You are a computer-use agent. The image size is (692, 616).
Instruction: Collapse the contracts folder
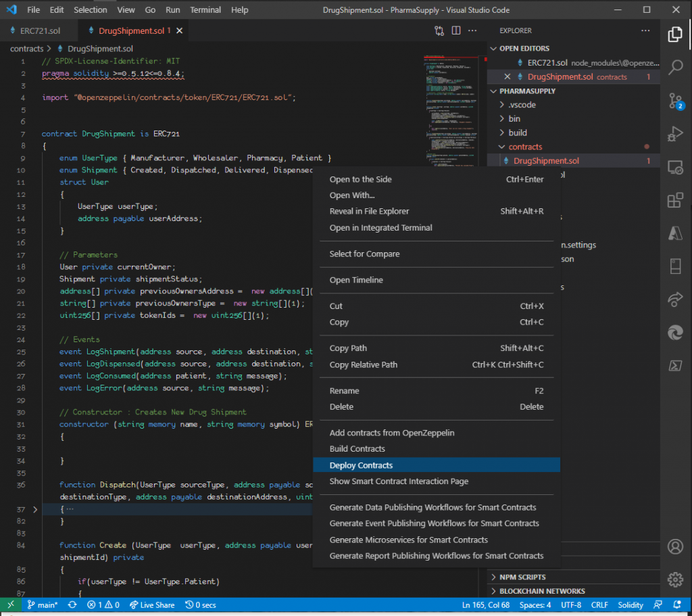[501, 147]
